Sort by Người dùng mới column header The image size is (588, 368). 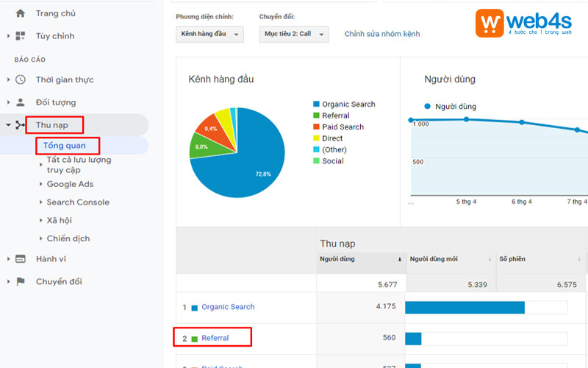point(434,259)
